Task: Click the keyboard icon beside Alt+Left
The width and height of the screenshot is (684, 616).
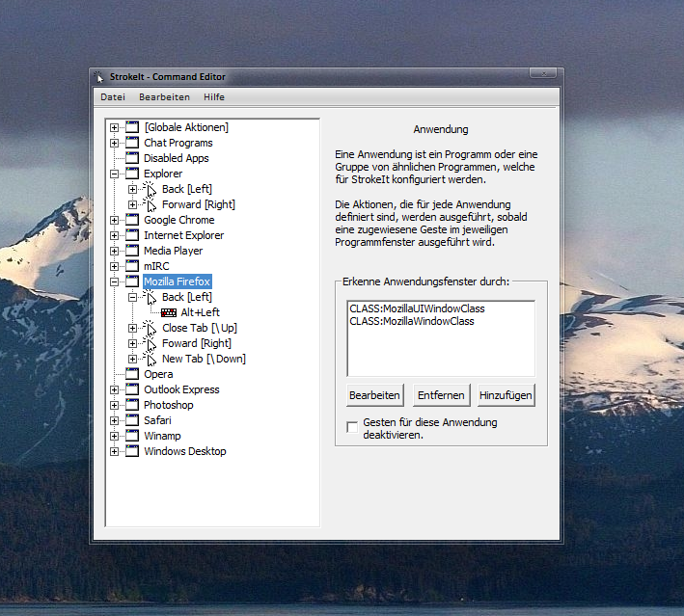Action: [x=169, y=312]
